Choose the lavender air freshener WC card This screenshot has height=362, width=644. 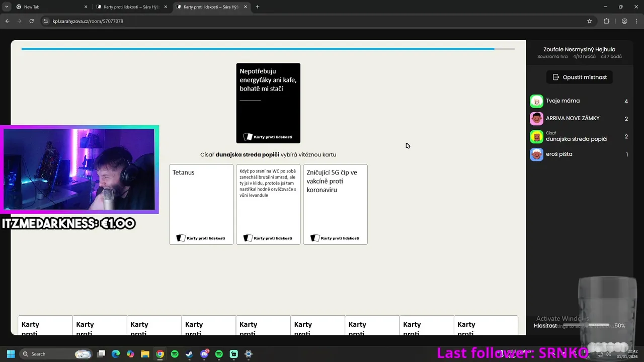click(268, 204)
